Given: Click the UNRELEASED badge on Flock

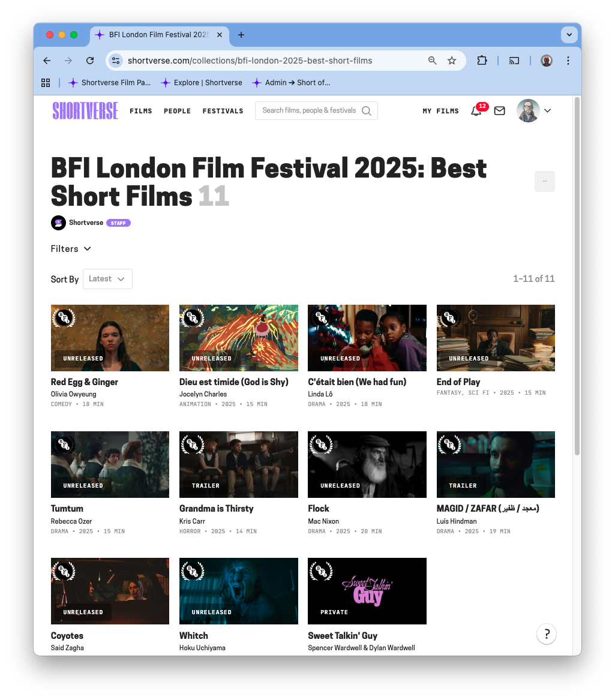Looking at the screenshot, I should (340, 485).
